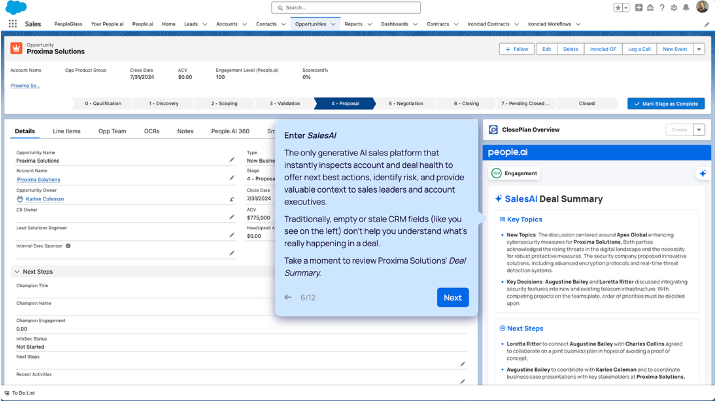
Task: Edit the Lead Solutions Engineer pencil
Action: [x=232, y=235]
